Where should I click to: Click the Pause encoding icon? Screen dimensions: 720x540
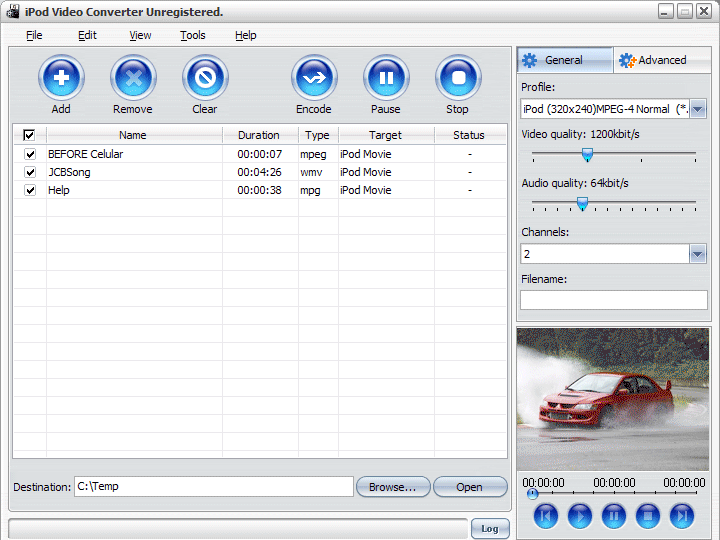[x=386, y=78]
